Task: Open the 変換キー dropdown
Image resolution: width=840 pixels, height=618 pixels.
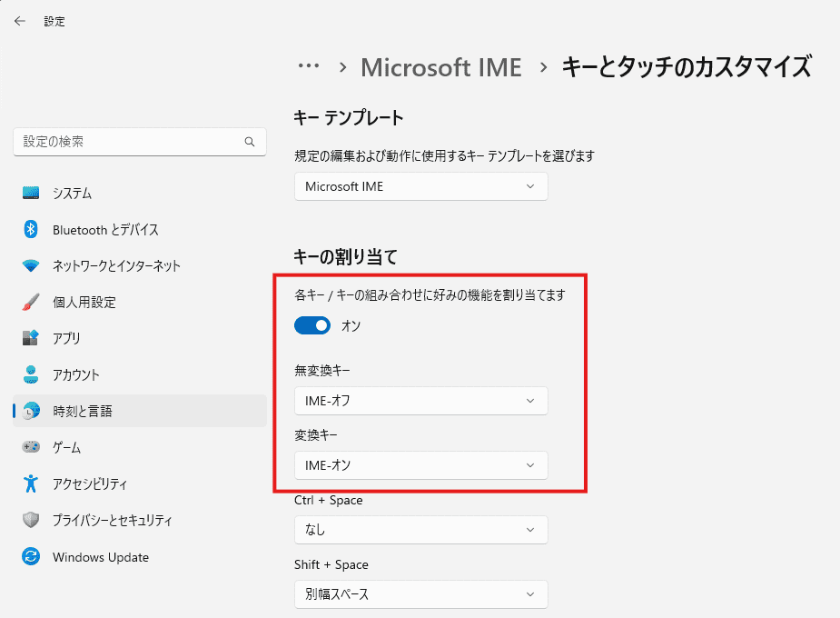Action: coord(421,465)
